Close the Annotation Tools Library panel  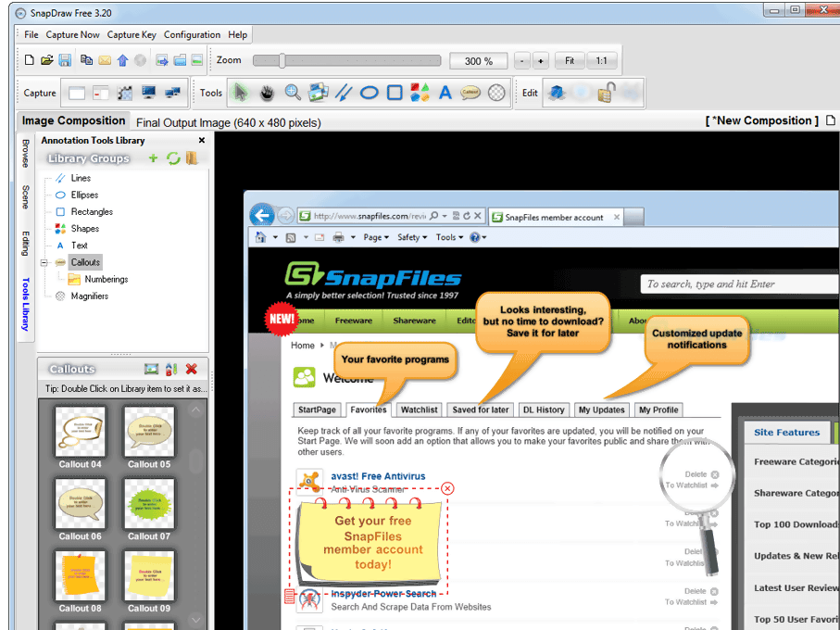coord(202,140)
